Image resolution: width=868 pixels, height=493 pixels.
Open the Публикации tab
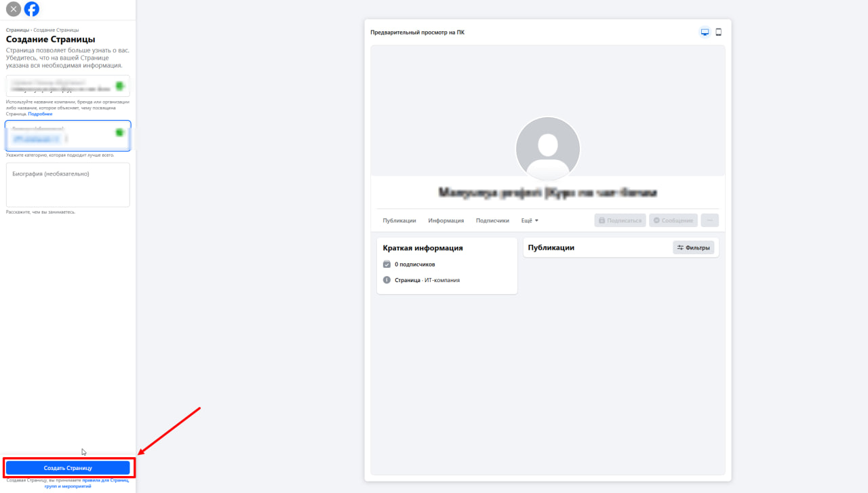tap(399, 220)
